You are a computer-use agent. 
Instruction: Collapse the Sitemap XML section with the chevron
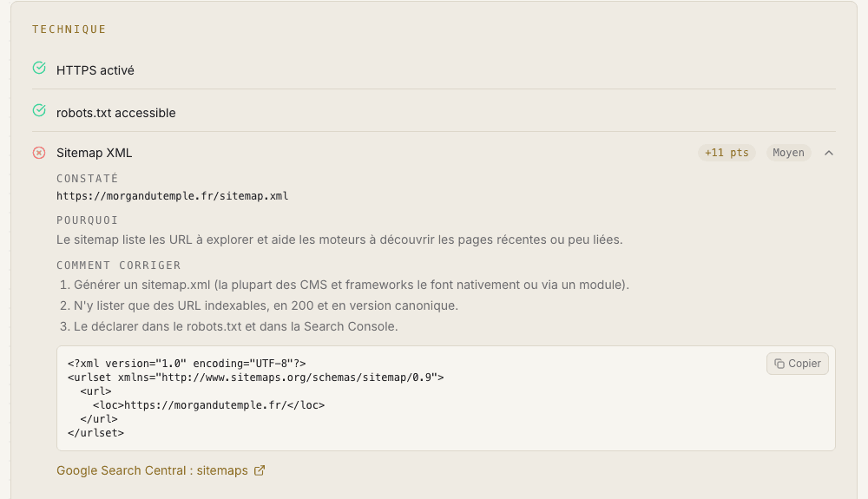829,153
